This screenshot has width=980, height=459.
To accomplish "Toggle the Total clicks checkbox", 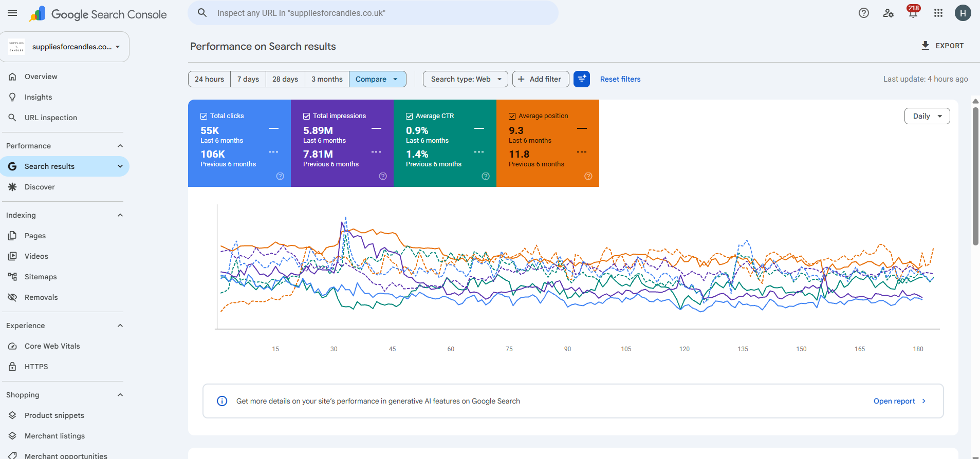I will tap(204, 116).
